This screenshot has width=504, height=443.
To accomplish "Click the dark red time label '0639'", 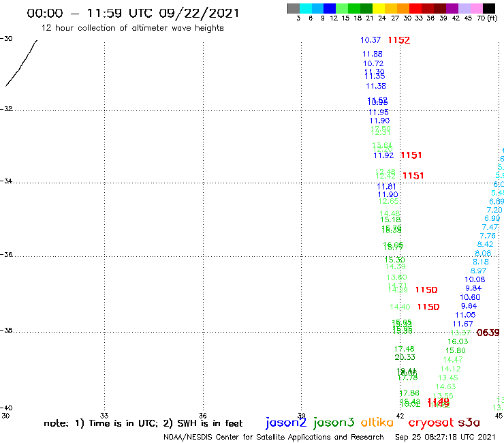I will coord(488,333).
